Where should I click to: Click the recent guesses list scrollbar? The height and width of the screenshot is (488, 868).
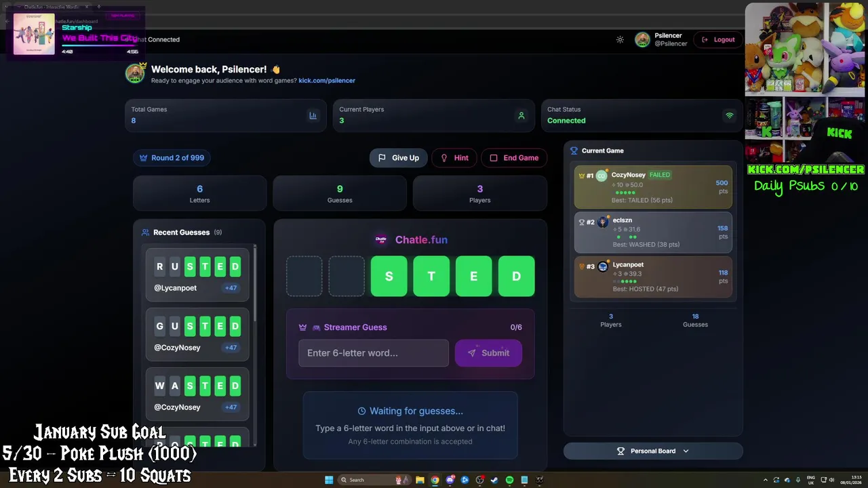(255, 285)
